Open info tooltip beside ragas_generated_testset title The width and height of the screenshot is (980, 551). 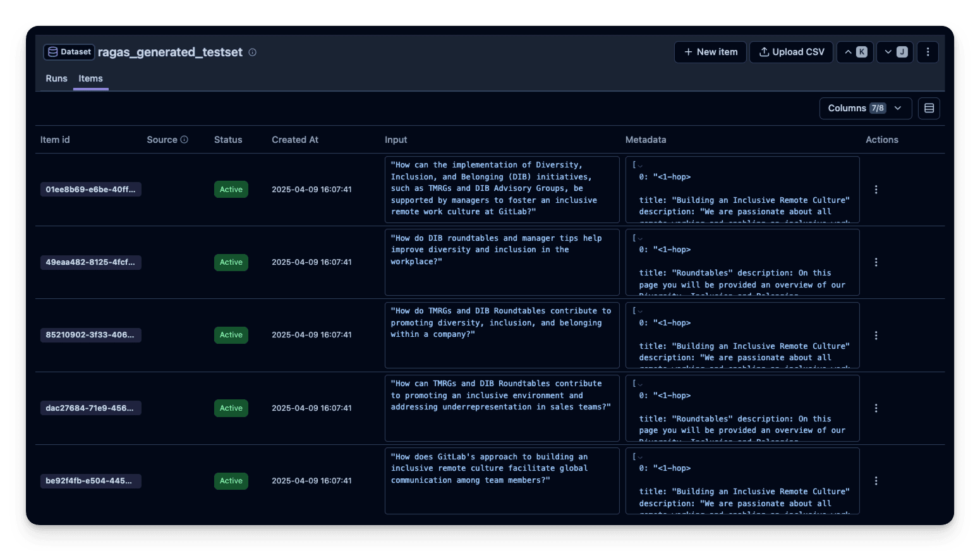click(x=252, y=52)
